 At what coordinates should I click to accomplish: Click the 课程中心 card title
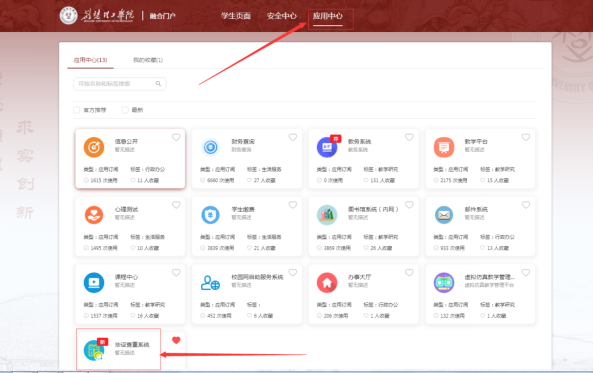tap(126, 277)
